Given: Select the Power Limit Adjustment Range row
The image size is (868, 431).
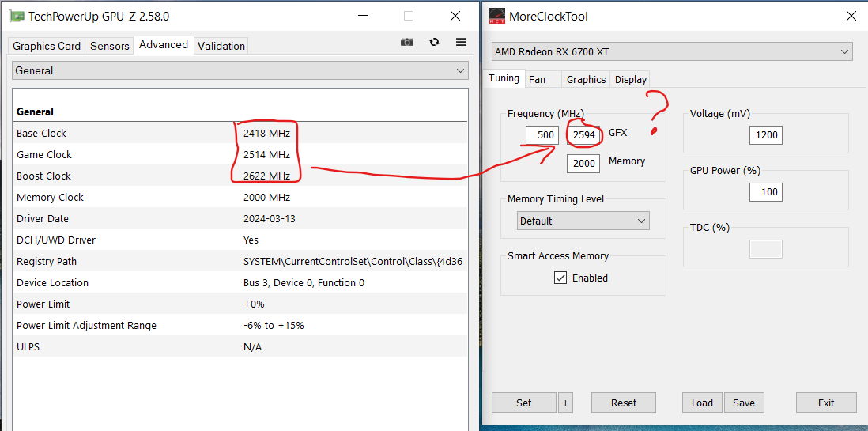Looking at the screenshot, I should click(240, 325).
